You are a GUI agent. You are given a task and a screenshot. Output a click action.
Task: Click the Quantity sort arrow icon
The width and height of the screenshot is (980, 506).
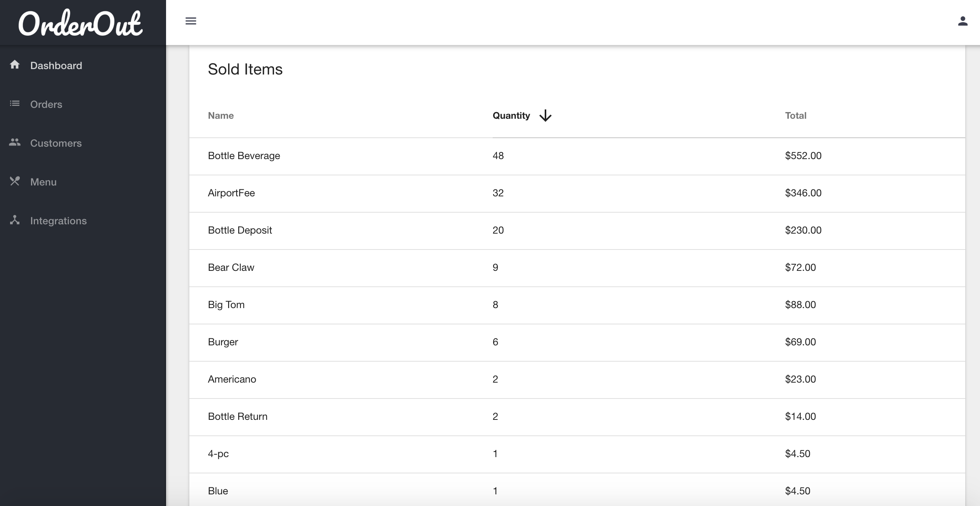(x=545, y=116)
